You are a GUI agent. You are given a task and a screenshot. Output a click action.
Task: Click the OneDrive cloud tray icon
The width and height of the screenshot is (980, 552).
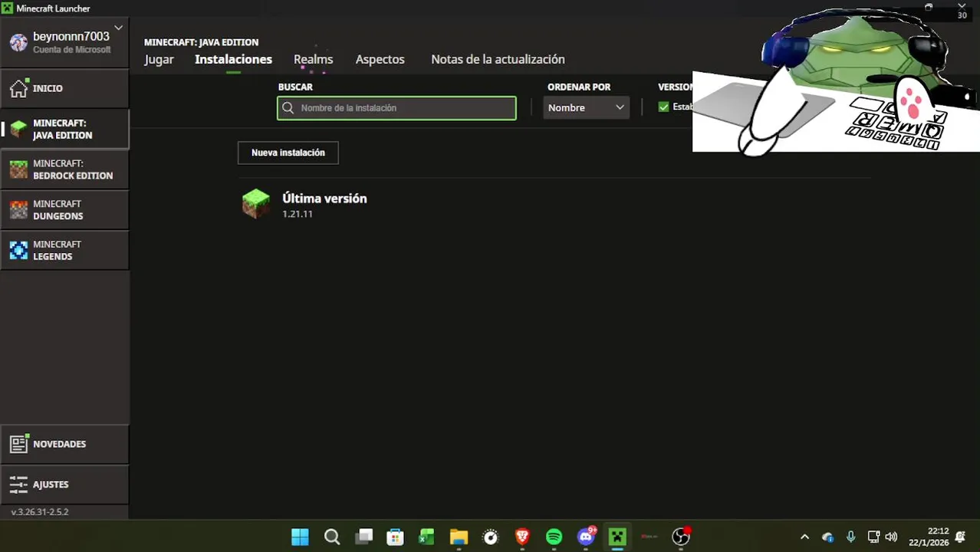pyautogui.click(x=827, y=537)
